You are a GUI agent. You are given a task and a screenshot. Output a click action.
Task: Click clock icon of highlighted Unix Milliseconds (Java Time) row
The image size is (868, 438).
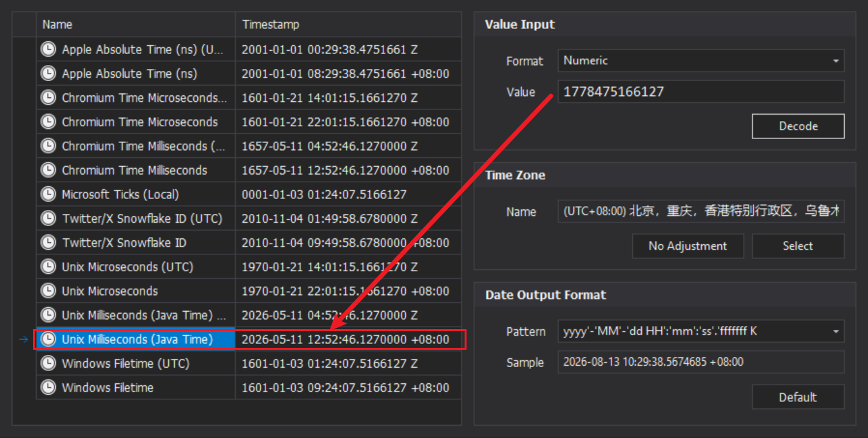click(x=48, y=339)
